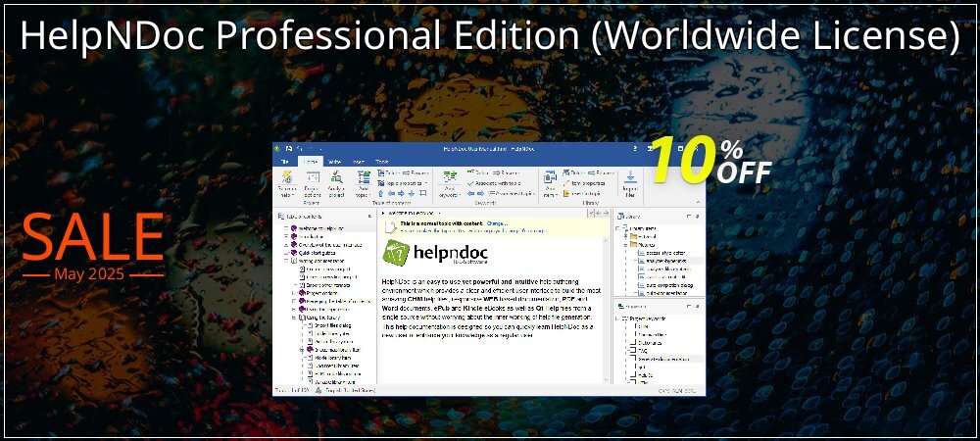This screenshot has height=441, width=980.
Task: Select the Pictures folder in Library
Action: click(x=641, y=245)
